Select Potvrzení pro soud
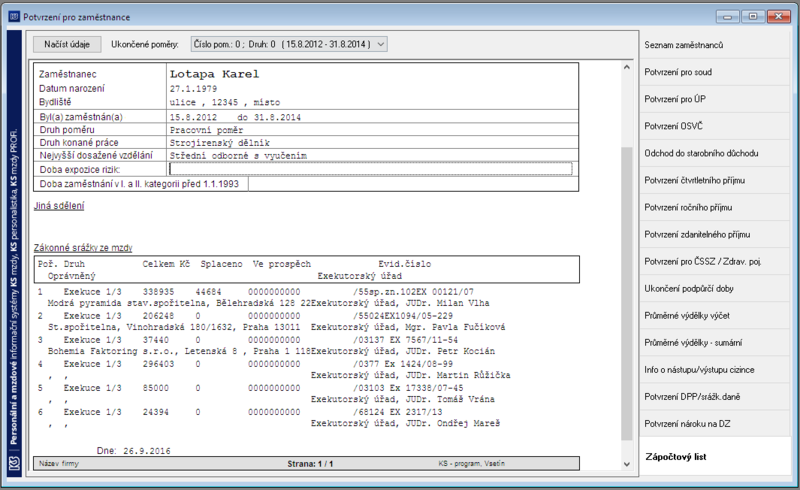This screenshot has height=490, width=800. point(714,72)
